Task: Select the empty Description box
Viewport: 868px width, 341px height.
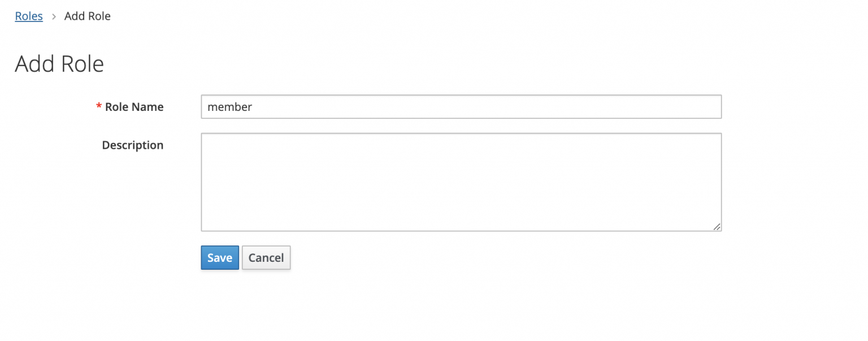Action: point(461,182)
